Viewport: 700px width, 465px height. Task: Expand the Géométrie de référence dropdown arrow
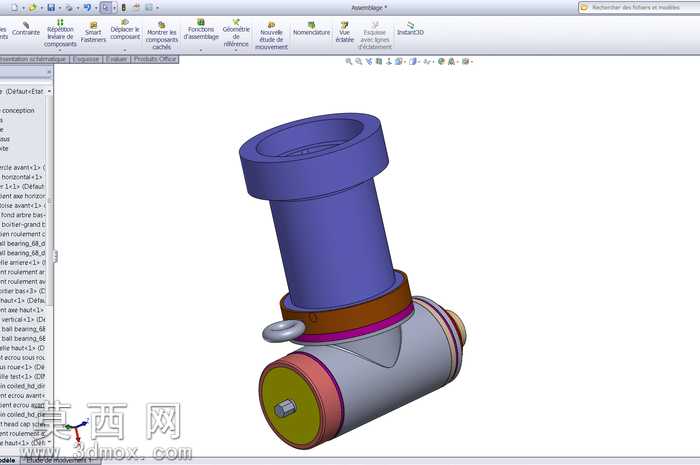tap(236, 50)
